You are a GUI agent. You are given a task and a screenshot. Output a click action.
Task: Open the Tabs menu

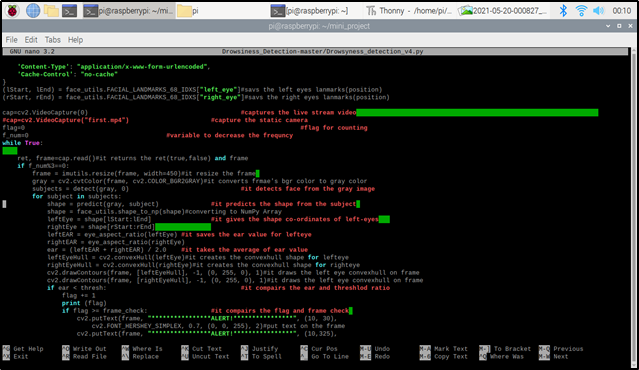click(x=53, y=40)
